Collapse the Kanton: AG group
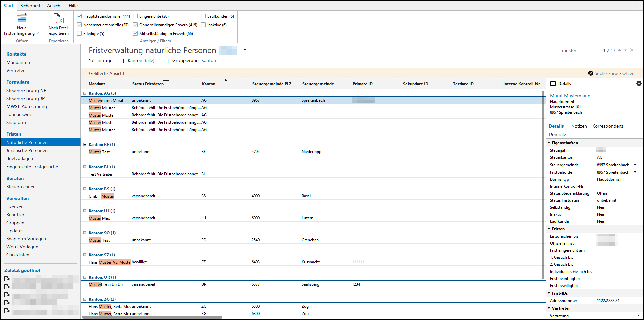644x320 pixels. click(x=85, y=93)
